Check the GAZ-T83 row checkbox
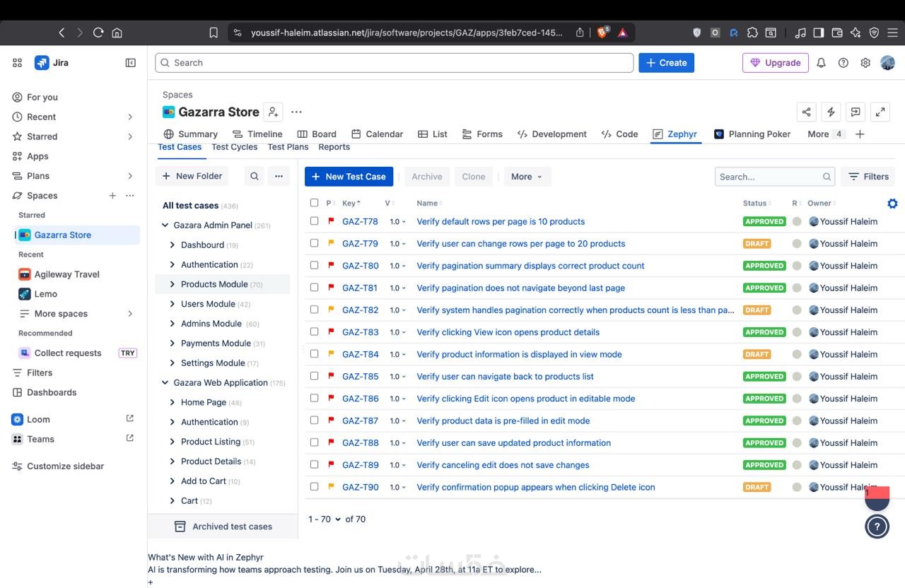The height and width of the screenshot is (588, 905). pos(314,332)
